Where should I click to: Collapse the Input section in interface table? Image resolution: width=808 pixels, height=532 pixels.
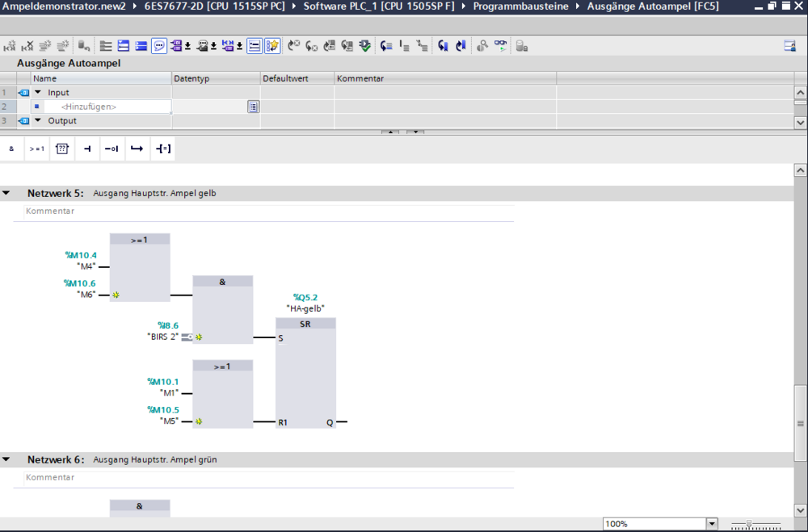pos(37,93)
